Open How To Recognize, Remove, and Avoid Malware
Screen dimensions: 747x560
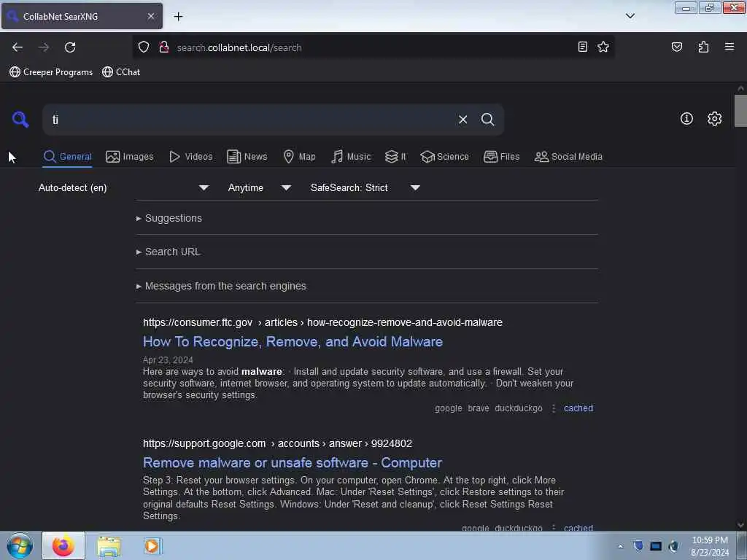[293, 342]
